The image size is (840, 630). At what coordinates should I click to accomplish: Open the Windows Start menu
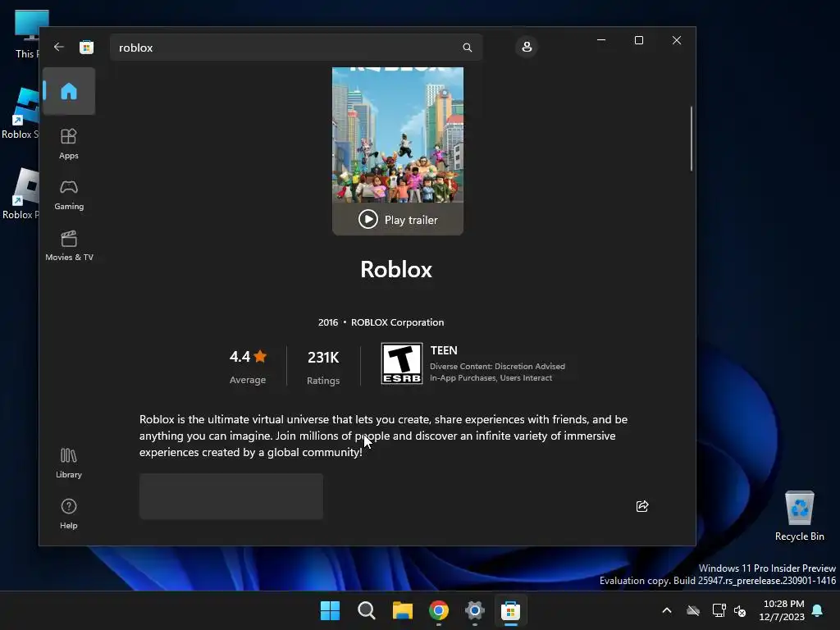tap(330, 610)
